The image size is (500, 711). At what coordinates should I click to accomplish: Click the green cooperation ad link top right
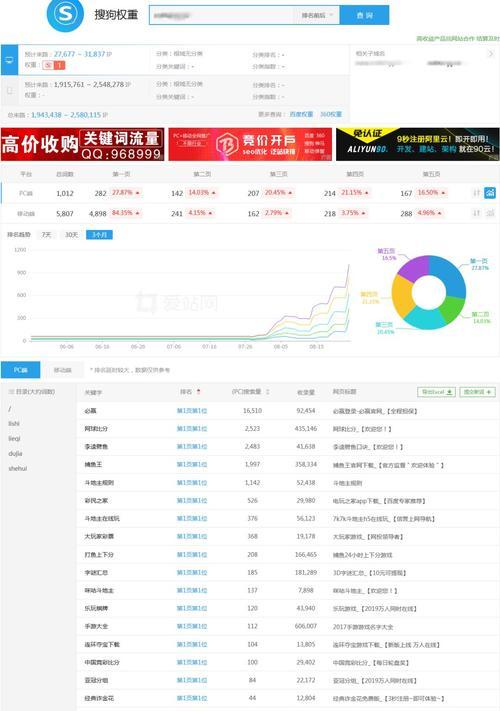click(458, 39)
